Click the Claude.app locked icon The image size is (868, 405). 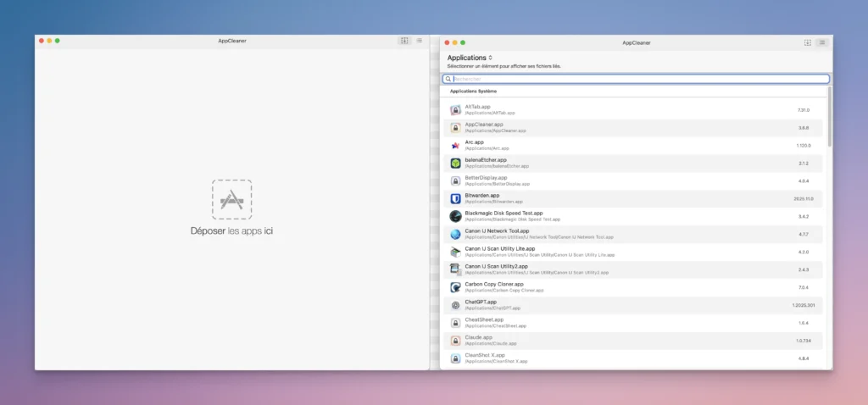click(x=455, y=341)
